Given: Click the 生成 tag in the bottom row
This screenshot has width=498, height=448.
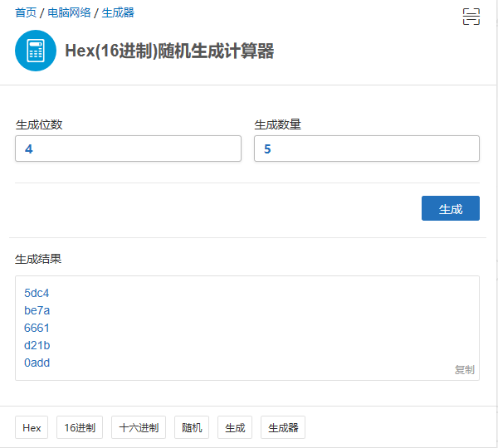Looking at the screenshot, I should (x=235, y=428).
